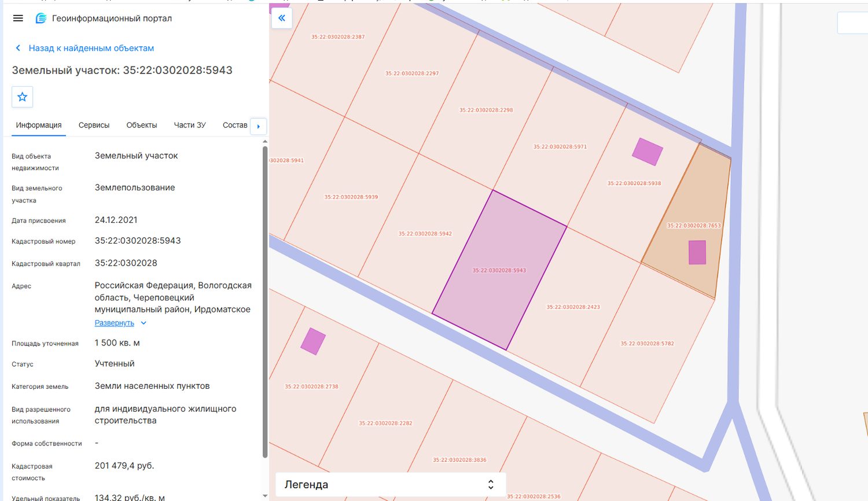
Task: Open the hamburger main menu
Action: (x=18, y=19)
